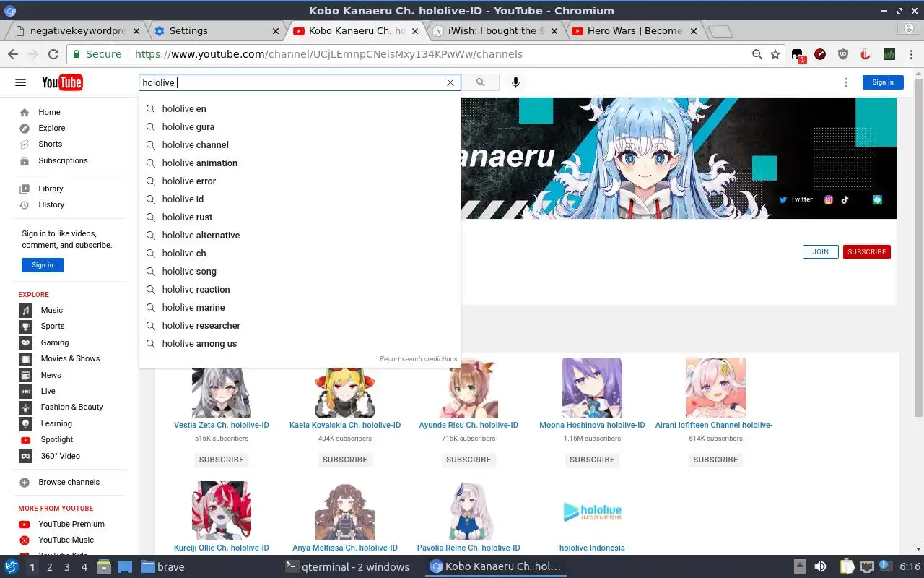This screenshot has height=578, width=924.
Task: Click Airani Iofifteen channel avatar
Action: 715,388
